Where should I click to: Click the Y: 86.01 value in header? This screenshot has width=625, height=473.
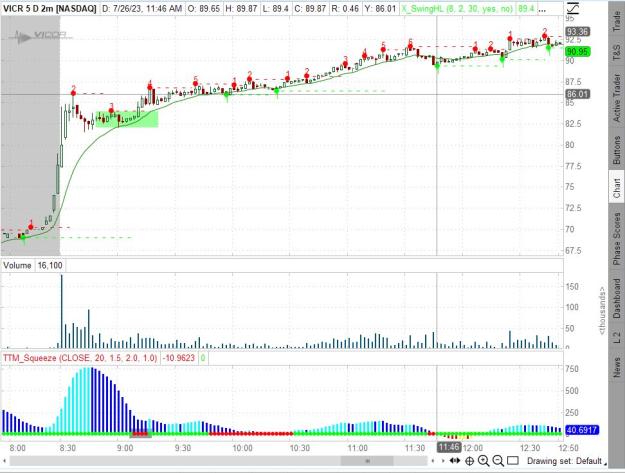pyautogui.click(x=379, y=8)
